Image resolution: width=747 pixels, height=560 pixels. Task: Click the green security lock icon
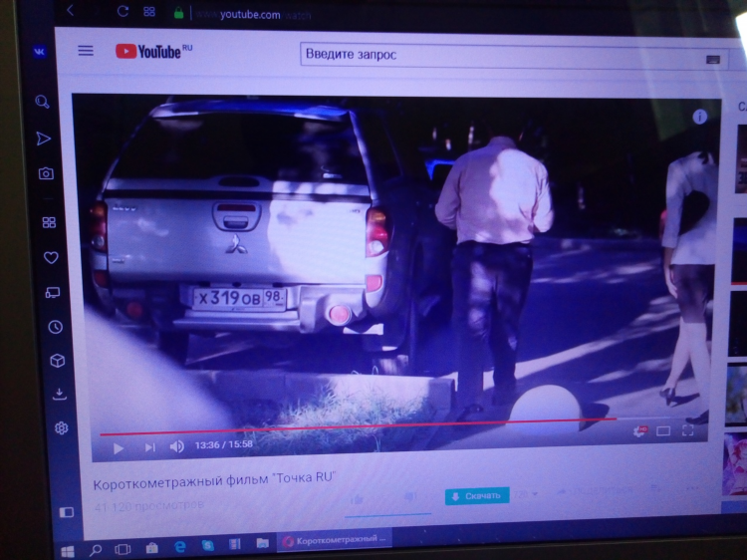click(x=178, y=13)
